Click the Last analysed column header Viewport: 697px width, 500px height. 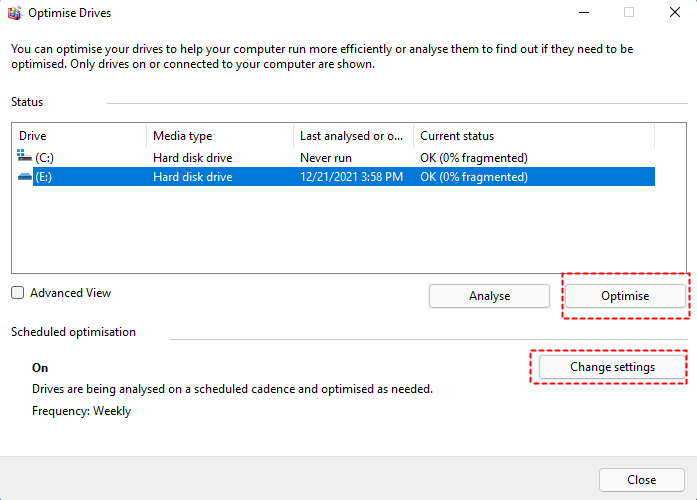coord(352,136)
